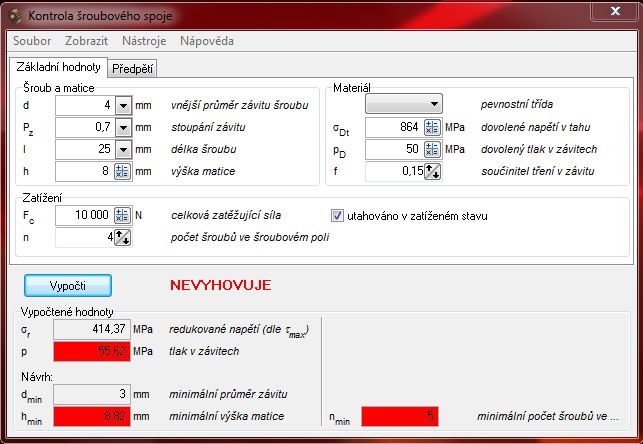643x444 pixels.
Task: Click stepper arrows for bolt count n
Action: click(123, 237)
